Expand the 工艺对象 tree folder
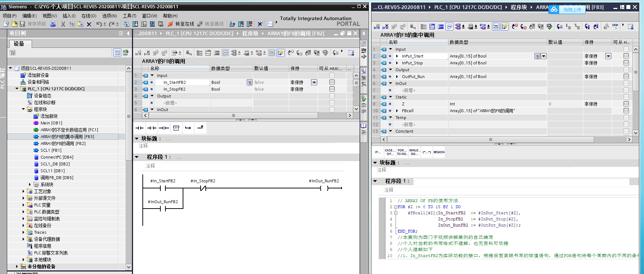 tap(24, 191)
